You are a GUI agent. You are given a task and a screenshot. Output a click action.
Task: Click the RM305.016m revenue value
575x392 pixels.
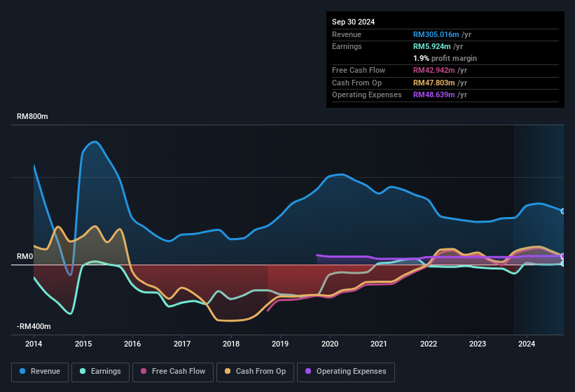pyautogui.click(x=436, y=34)
